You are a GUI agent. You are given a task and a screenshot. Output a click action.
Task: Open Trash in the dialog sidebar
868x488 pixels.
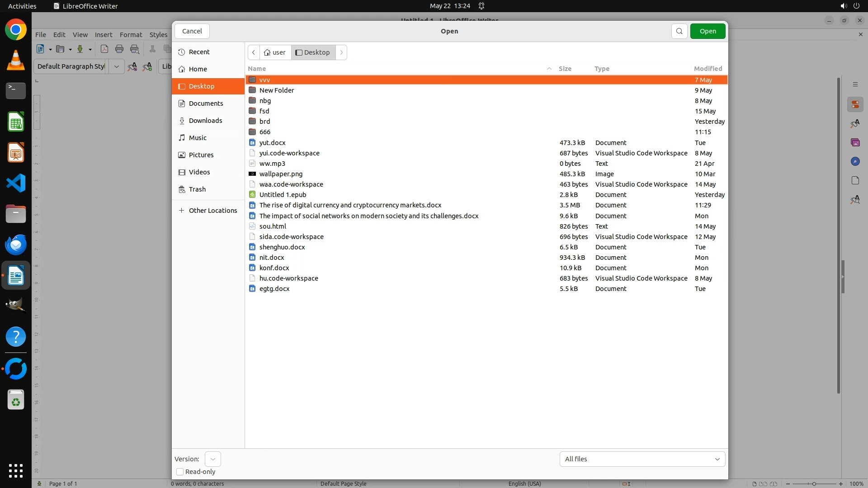(x=197, y=189)
